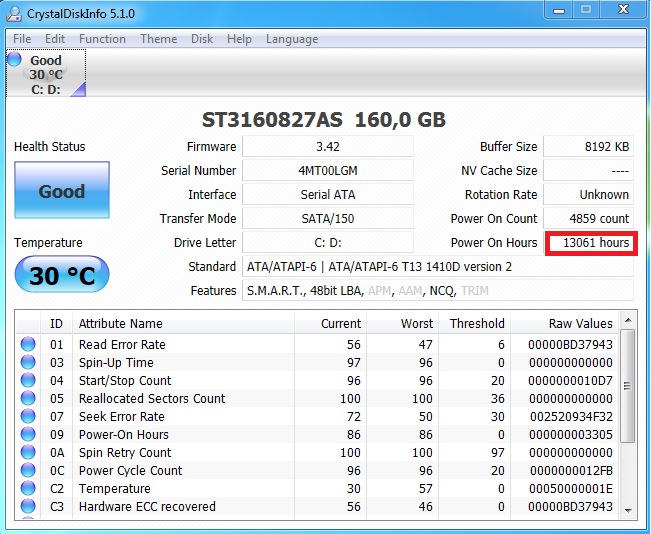Click the blue status orb for Read Error Rate
The height and width of the screenshot is (534, 651).
click(28, 345)
